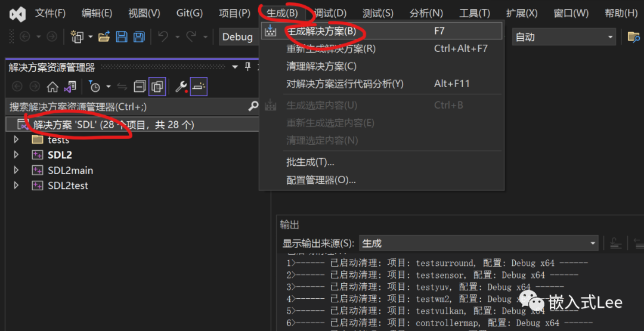Image resolution: width=644 pixels, height=331 pixels.
Task: Expand the SDL2 project node
Action: coord(17,155)
